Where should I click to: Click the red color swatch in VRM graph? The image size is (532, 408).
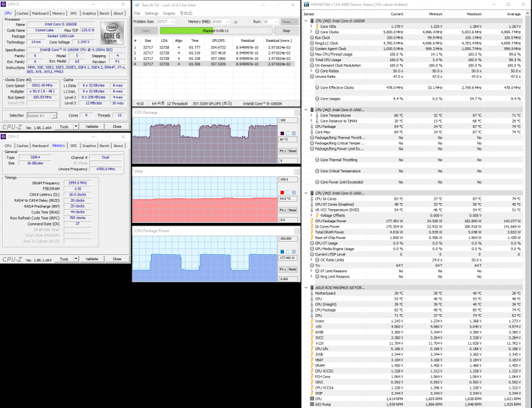pos(282,192)
